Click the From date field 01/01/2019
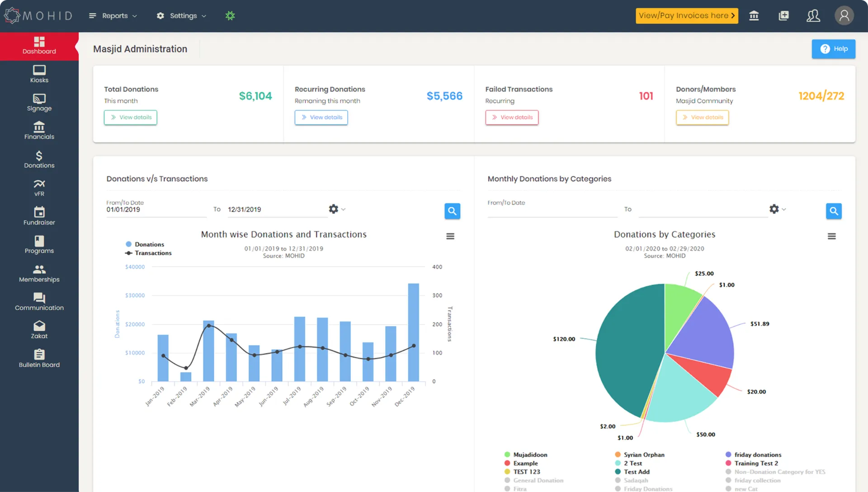This screenshot has height=492, width=868. [156, 210]
